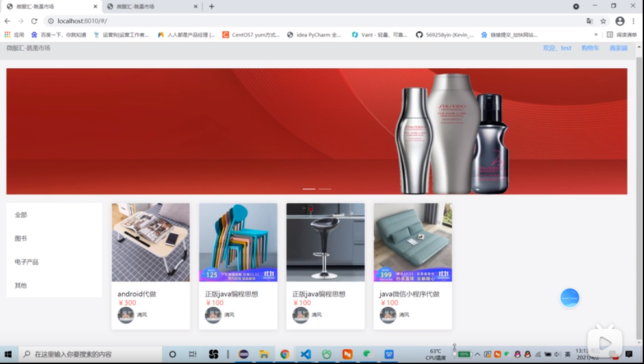Open the 链接提交 bookmark

click(x=509, y=35)
